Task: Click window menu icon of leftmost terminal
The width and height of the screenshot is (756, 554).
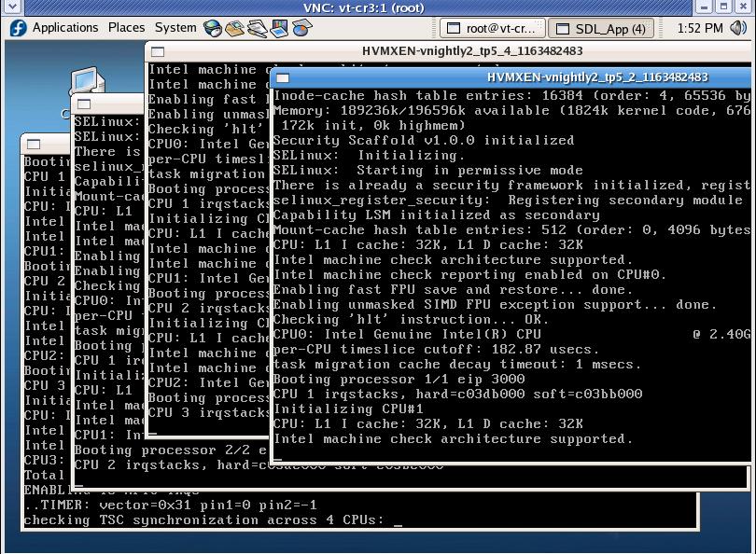Action: (34, 145)
